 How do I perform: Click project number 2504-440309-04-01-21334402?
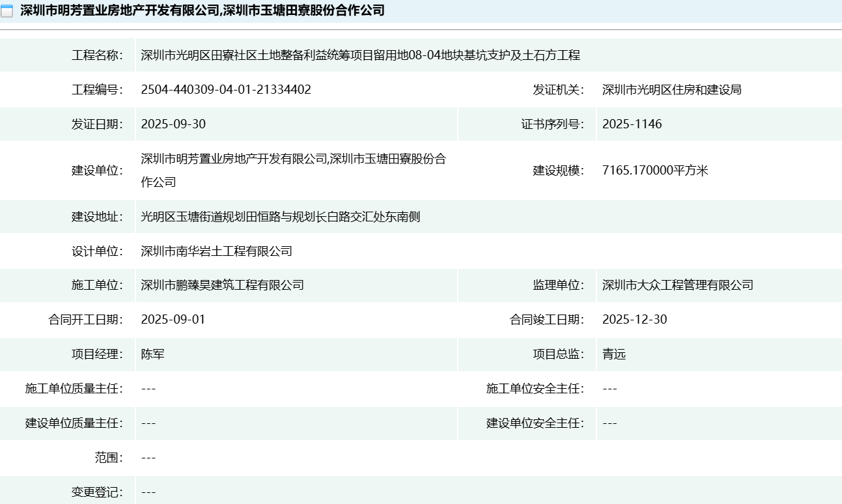226,90
